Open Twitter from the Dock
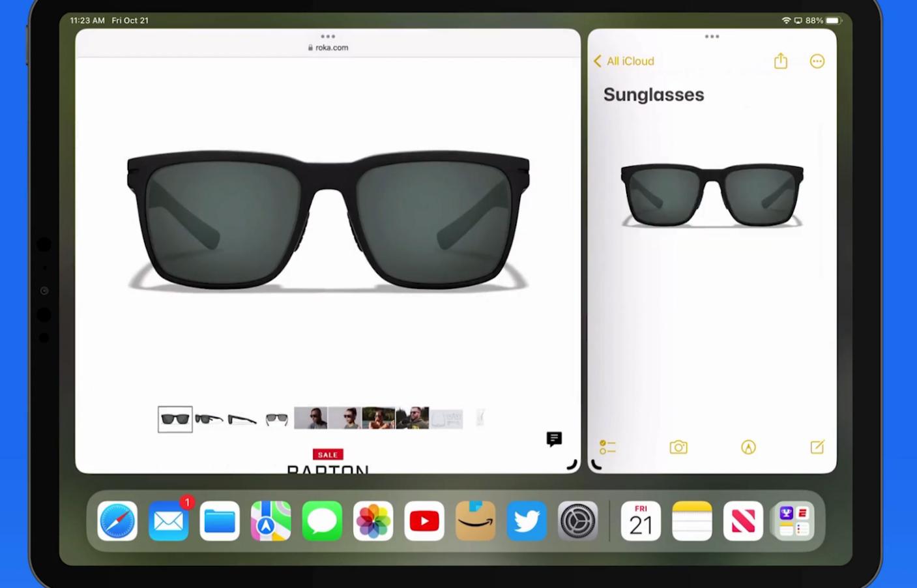The image size is (917, 588). click(526, 520)
